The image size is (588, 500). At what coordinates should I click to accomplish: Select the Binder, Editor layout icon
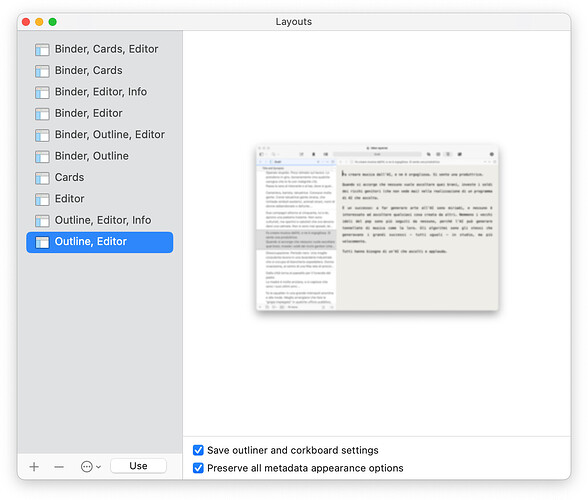[x=42, y=114]
